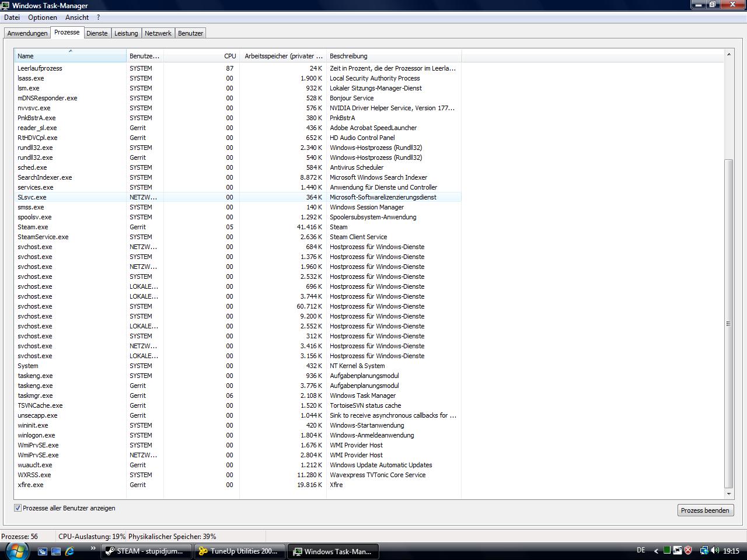Click the Windows Start orb
The width and height of the screenshot is (747, 560).
tap(16, 550)
